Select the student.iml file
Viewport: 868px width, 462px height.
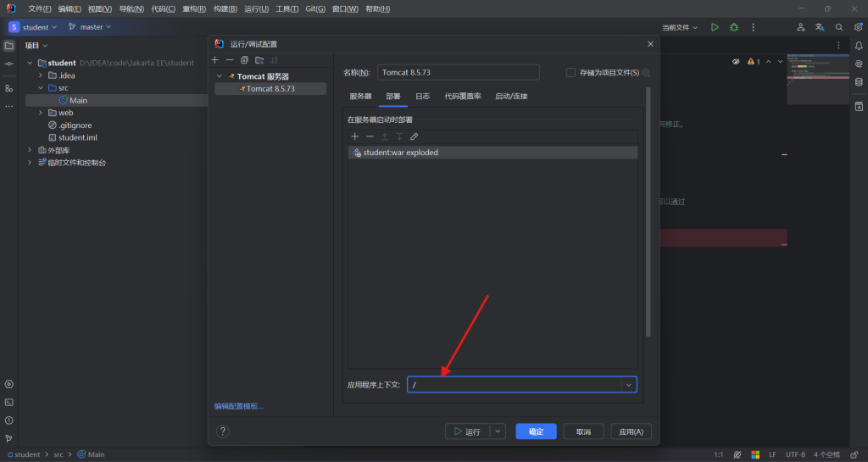point(77,138)
